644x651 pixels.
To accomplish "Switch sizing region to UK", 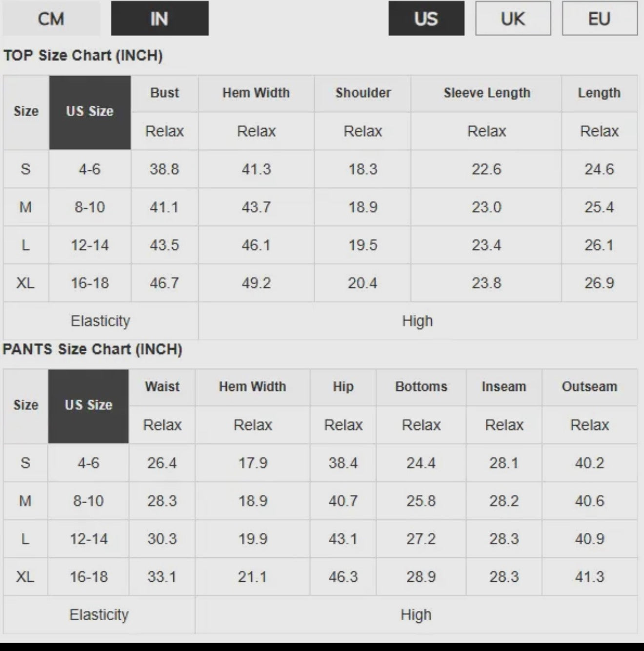I will pos(513,19).
